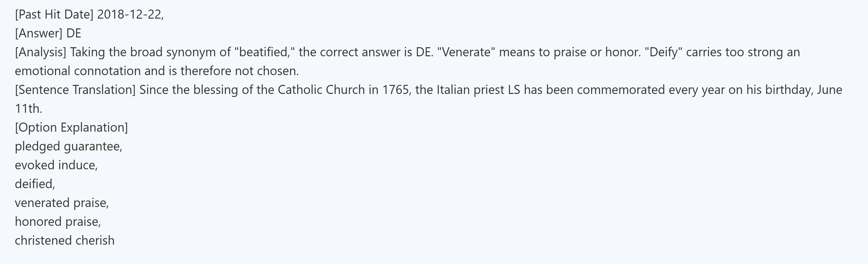The width and height of the screenshot is (868, 264).
Task: Click the [Past Hit Date] label
Action: pyautogui.click(x=54, y=15)
